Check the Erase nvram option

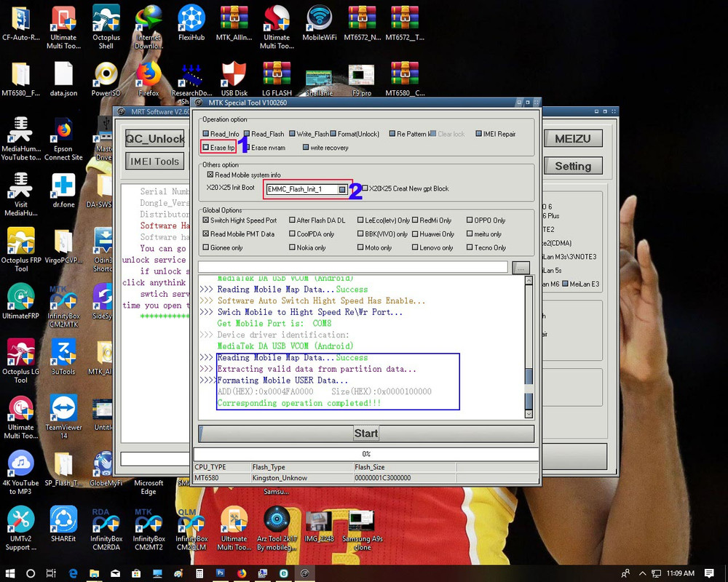(247, 148)
